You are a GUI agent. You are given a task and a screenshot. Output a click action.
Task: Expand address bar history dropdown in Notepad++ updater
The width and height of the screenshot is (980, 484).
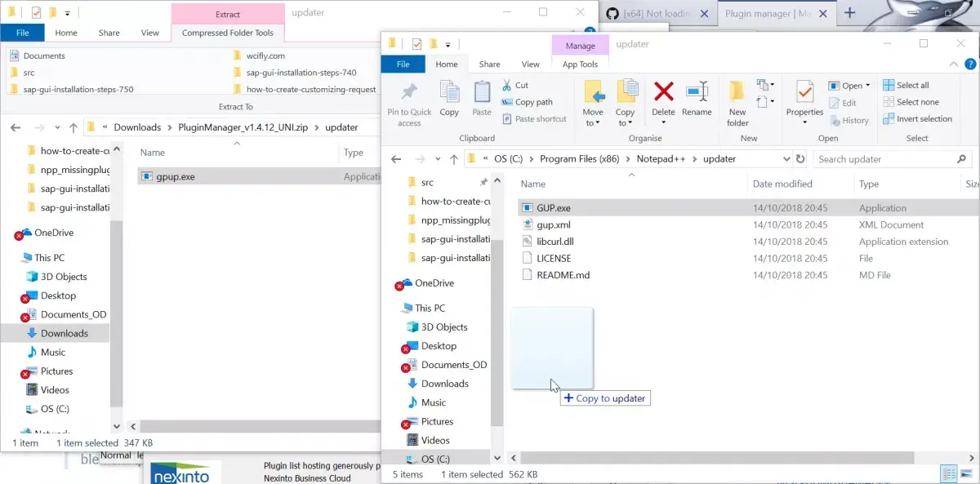pyautogui.click(x=786, y=159)
